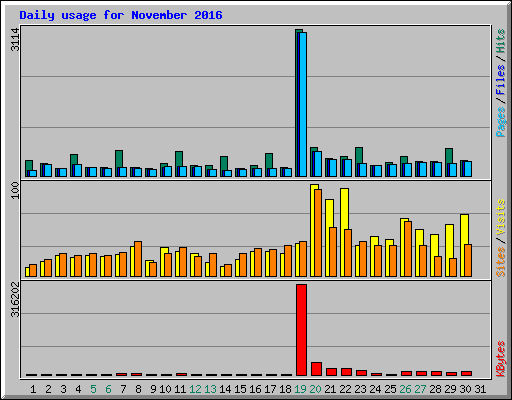The image size is (512, 400).
Task: Click day 27 green weekend label
Action: pyautogui.click(x=420, y=389)
